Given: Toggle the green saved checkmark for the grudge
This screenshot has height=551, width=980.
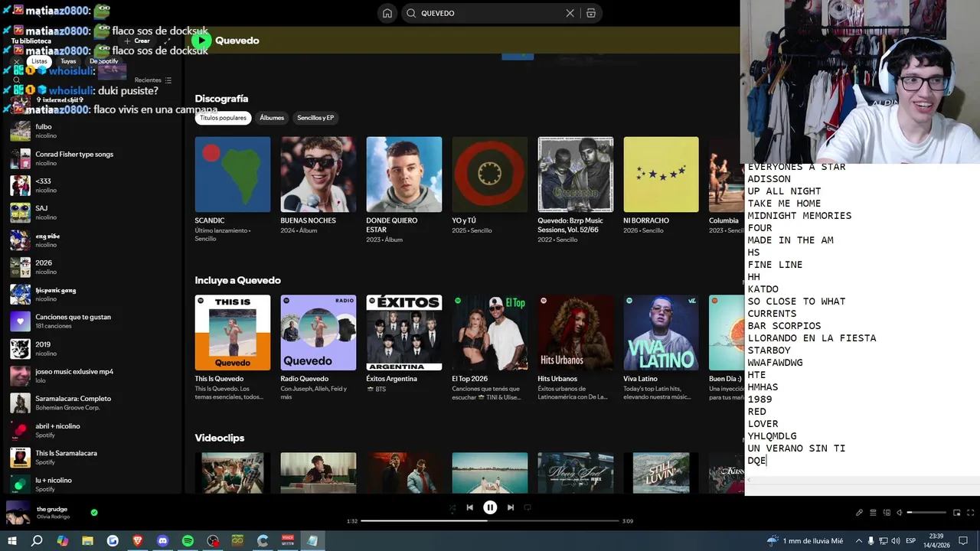Looking at the screenshot, I should (x=94, y=513).
